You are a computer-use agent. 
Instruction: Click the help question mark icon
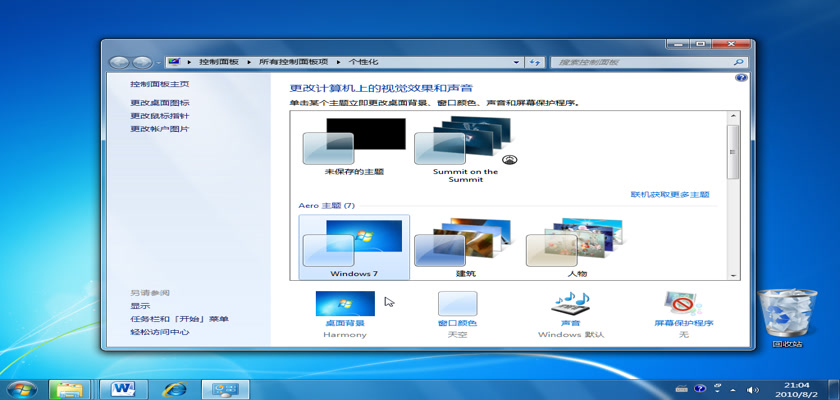coord(741,77)
